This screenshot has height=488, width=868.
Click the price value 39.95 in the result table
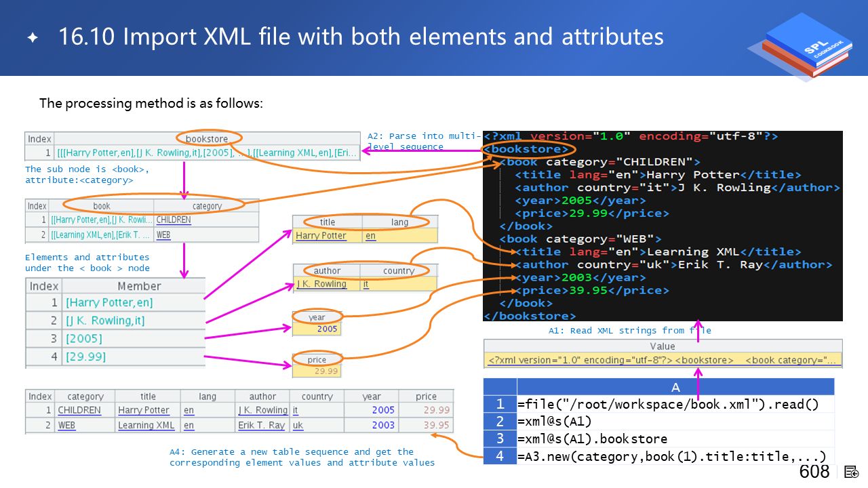[436, 426]
